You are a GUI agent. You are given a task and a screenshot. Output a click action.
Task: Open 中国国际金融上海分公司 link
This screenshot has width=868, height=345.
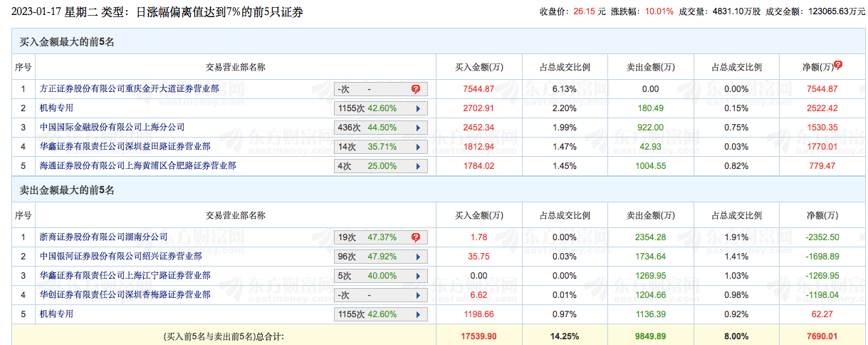(112, 127)
